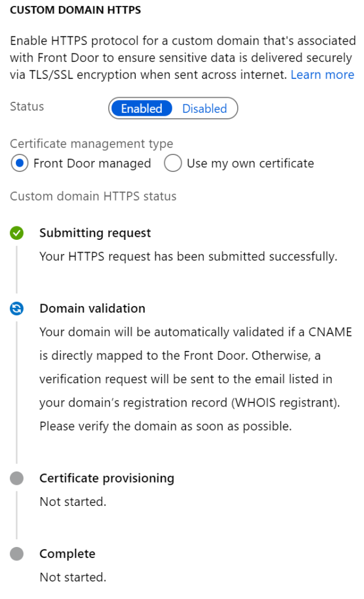This screenshot has width=364, height=599.
Task: Select the Front Door managed radio button
Action: coord(19,163)
